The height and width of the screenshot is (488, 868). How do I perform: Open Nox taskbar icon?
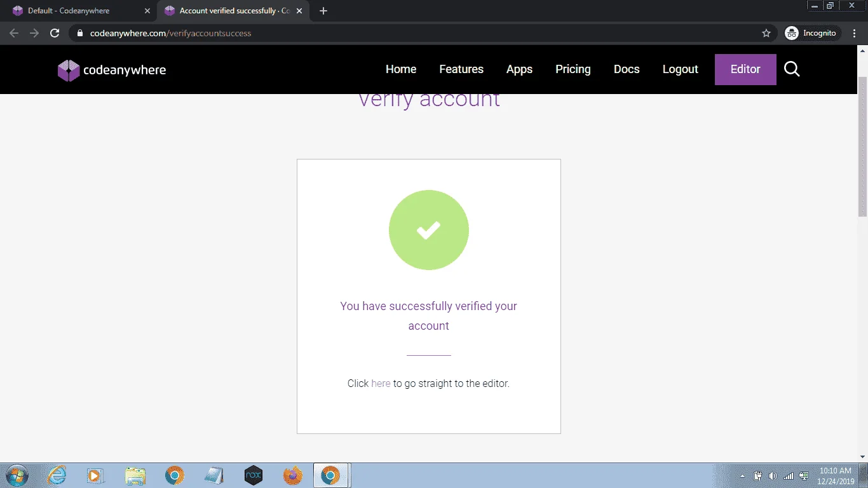(254, 475)
